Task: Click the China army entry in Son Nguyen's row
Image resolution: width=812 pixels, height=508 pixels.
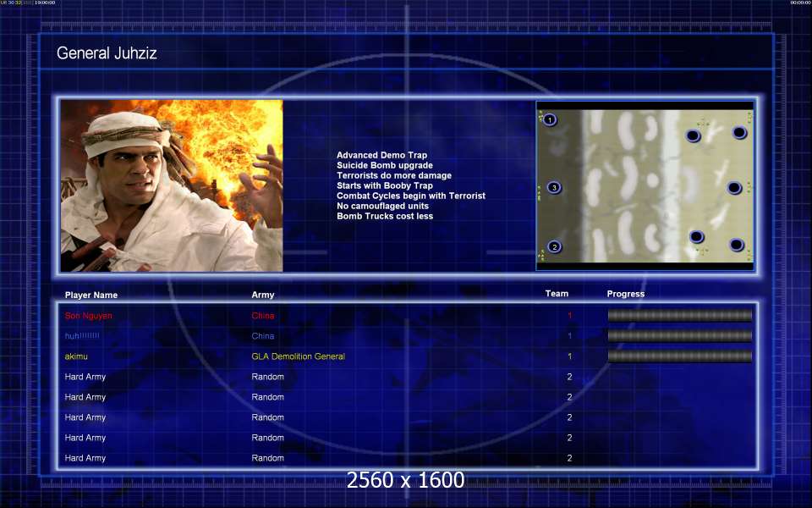Action: click(x=263, y=316)
